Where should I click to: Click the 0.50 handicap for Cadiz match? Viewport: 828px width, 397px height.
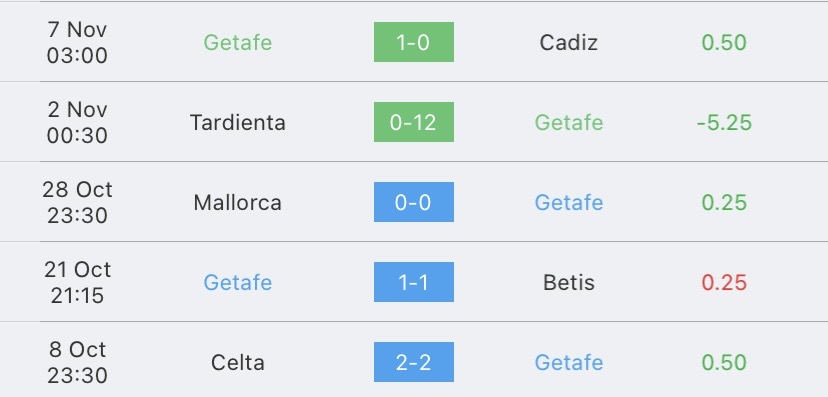(724, 42)
